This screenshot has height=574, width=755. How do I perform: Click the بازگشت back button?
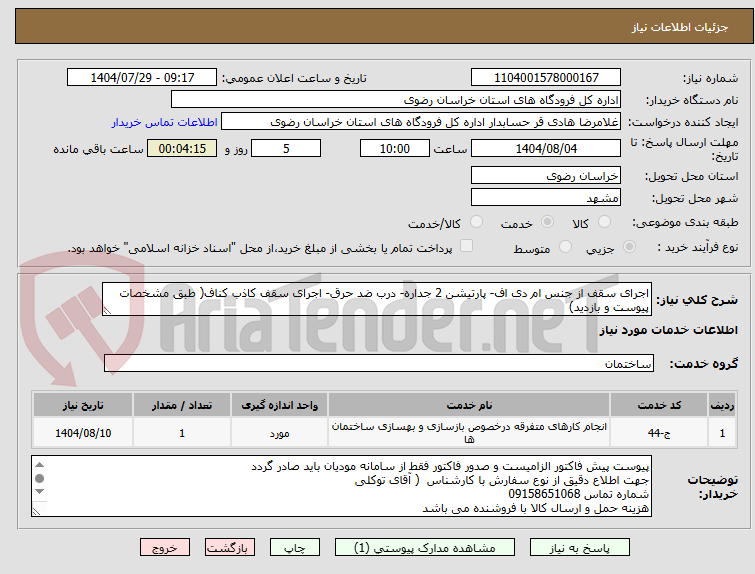(230, 548)
